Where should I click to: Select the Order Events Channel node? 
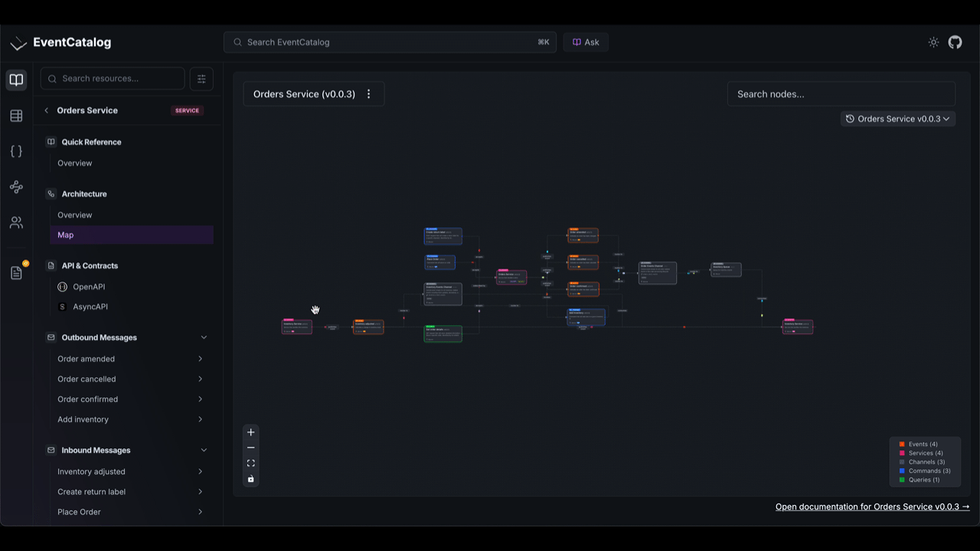[658, 272]
